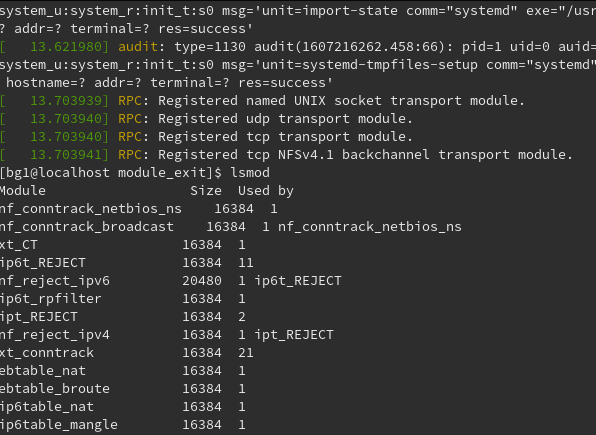This screenshot has width=596, height=435.
Task: Click the xt_CT module entry
Action: pyautogui.click(x=19, y=244)
